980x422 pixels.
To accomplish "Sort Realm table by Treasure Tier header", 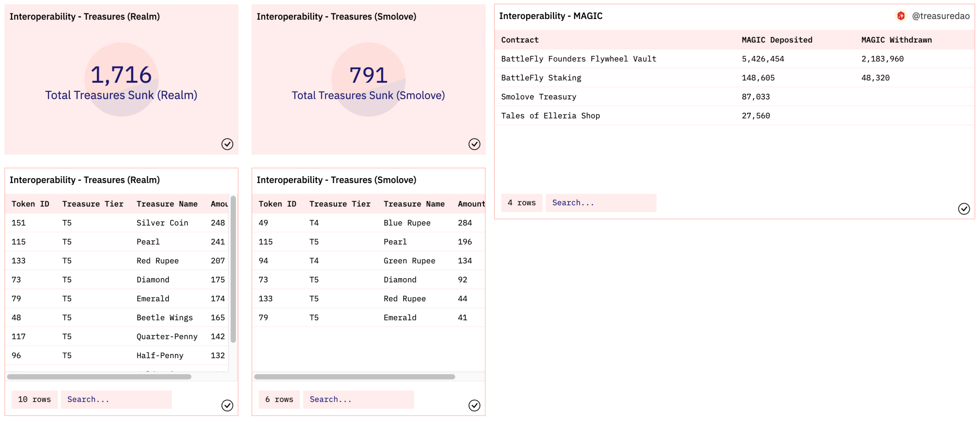I will tap(93, 204).
